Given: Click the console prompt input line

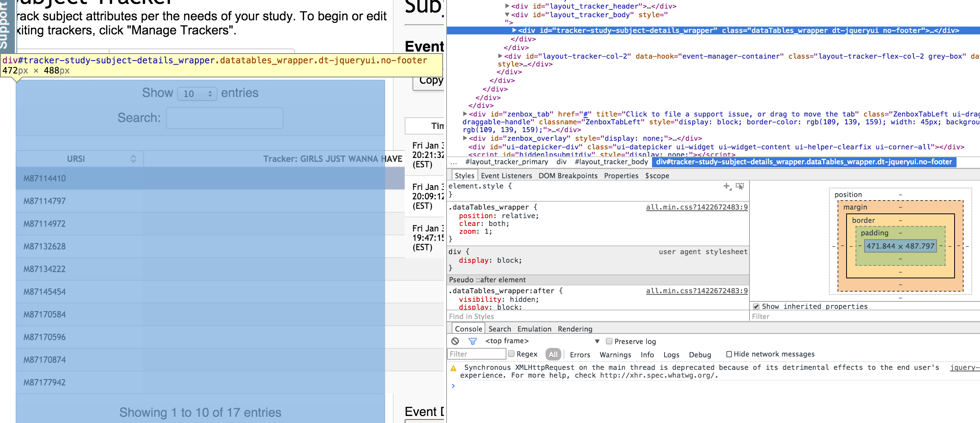Looking at the screenshot, I should [716, 386].
